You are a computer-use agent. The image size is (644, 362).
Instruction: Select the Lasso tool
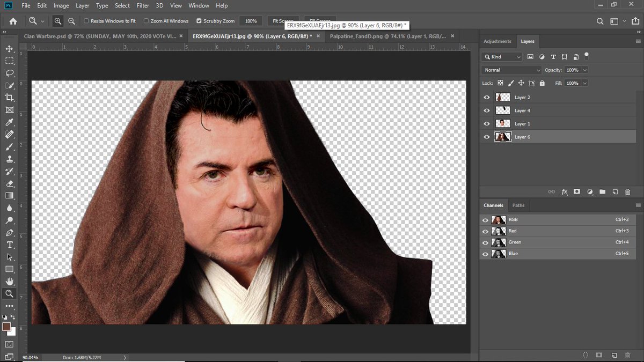coord(9,73)
